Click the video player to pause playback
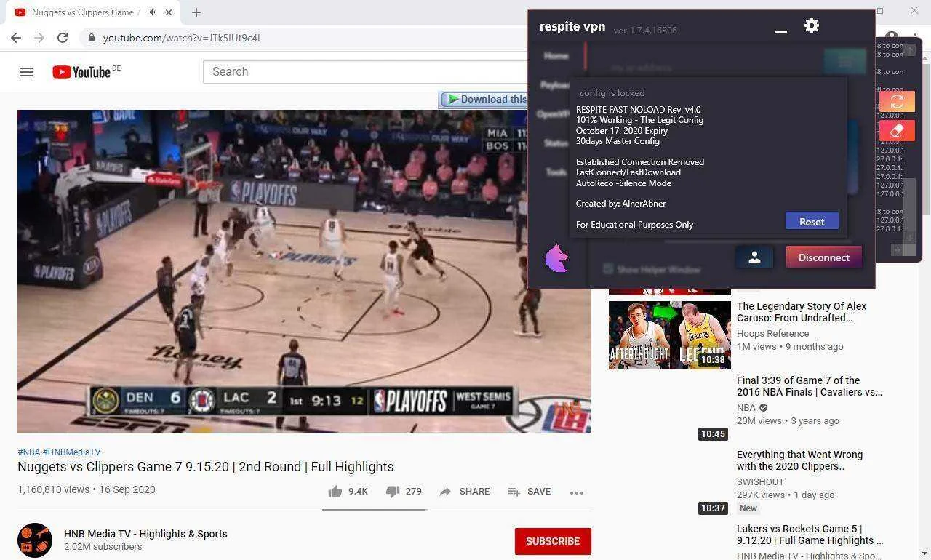Image resolution: width=931 pixels, height=560 pixels. 304,271
